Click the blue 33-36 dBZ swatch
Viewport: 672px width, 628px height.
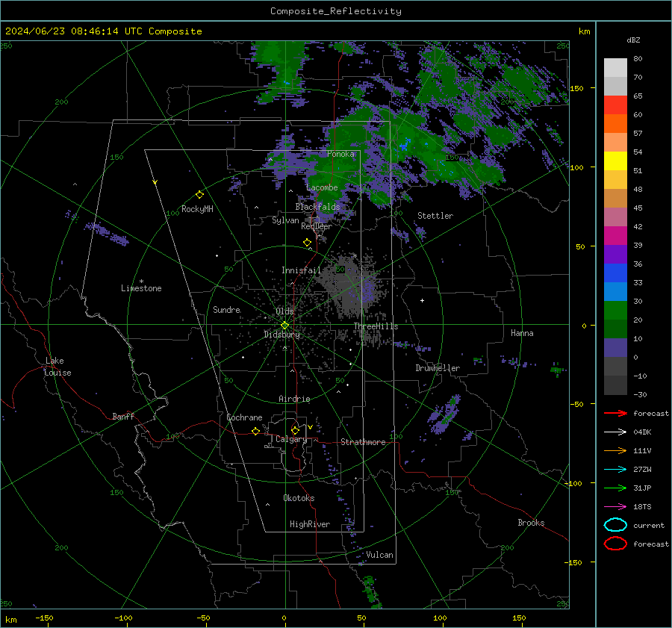tap(615, 273)
